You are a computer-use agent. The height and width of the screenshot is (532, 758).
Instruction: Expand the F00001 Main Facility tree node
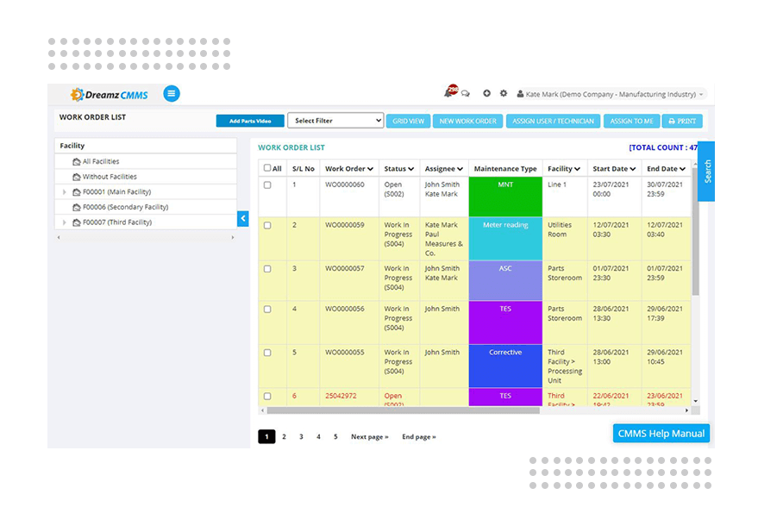click(x=65, y=191)
